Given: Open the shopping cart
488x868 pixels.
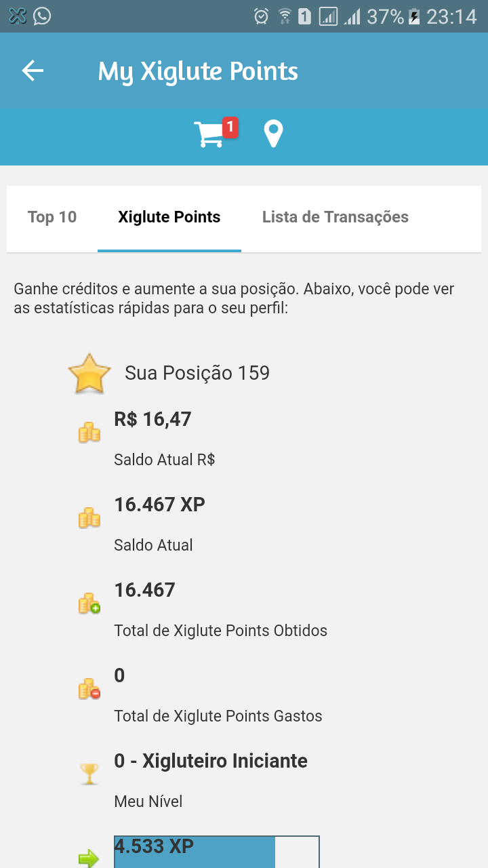Looking at the screenshot, I should 209,134.
